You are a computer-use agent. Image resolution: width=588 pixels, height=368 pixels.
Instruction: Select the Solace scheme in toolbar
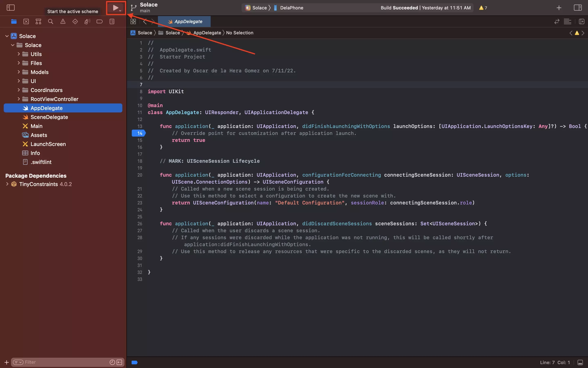(x=256, y=8)
